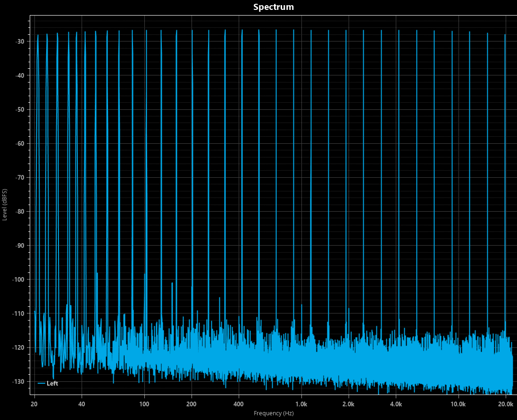Click the 4.0k frequency tick label
Screen dimensions: 517x420
[396, 404]
